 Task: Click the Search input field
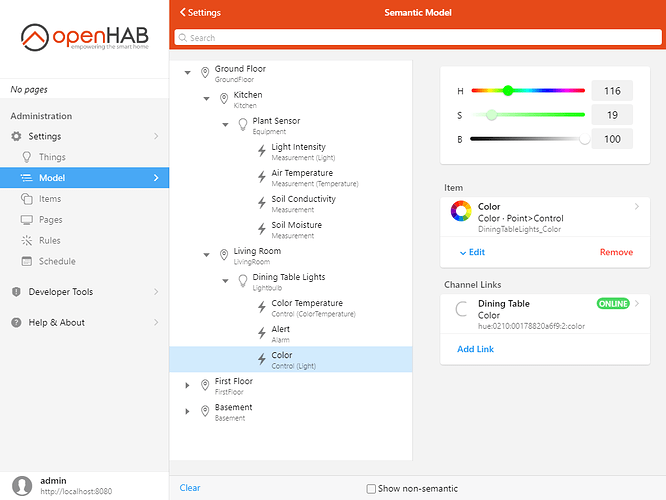pos(417,38)
